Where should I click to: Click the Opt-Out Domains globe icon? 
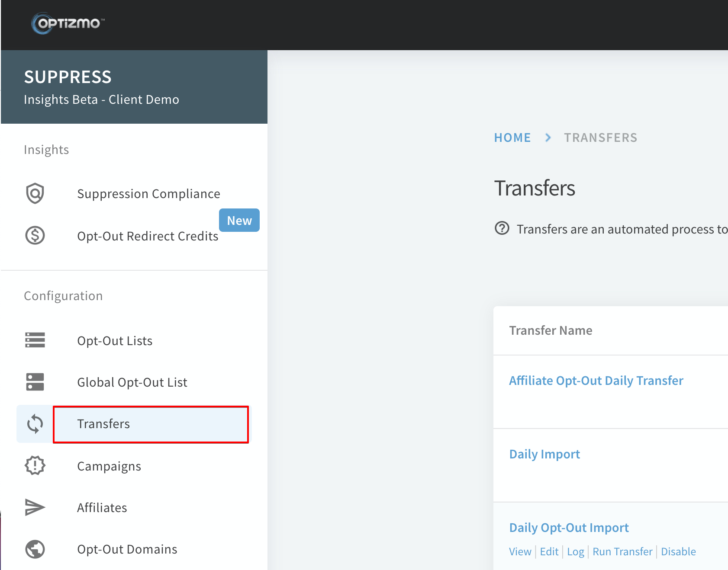tap(35, 549)
